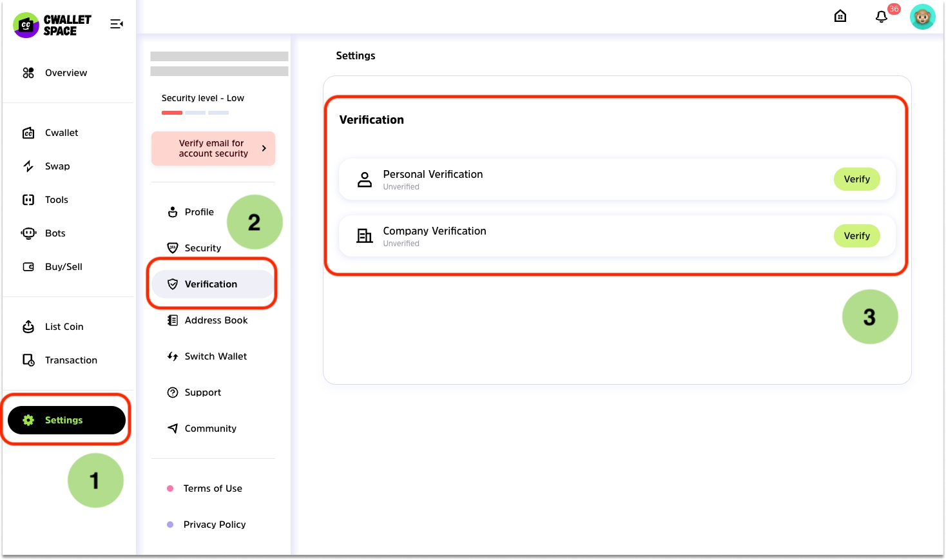Click the Cwallet wallet icon
The height and width of the screenshot is (560, 946).
click(x=28, y=133)
